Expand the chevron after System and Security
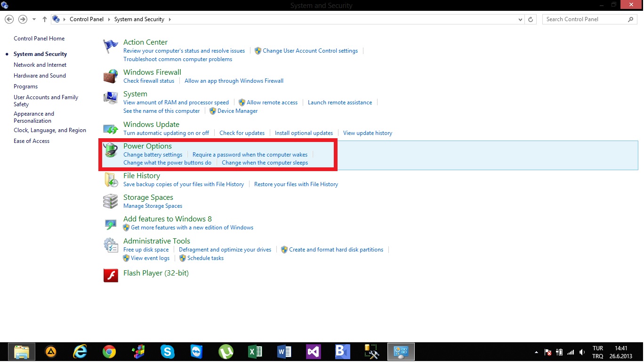 point(169,19)
